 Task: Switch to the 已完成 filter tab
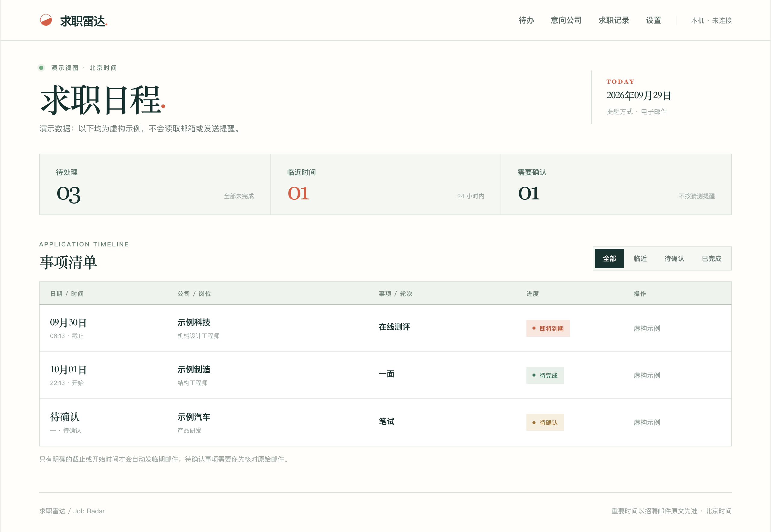point(711,258)
